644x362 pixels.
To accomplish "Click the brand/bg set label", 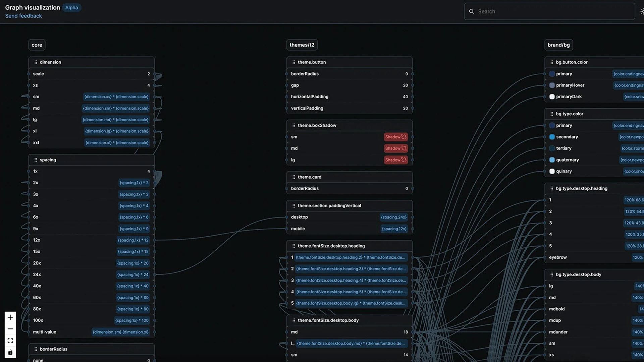I will point(558,45).
